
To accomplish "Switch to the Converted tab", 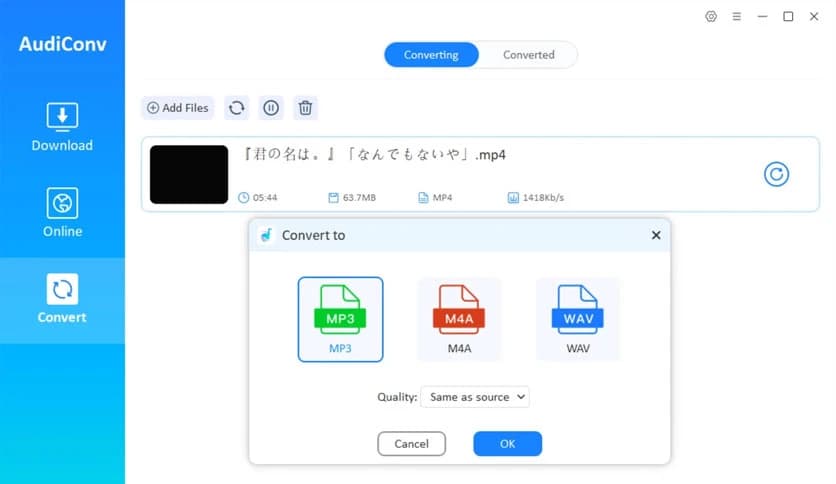I will pyautogui.click(x=528, y=55).
